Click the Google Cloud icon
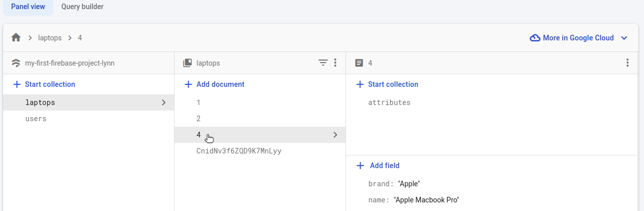The height and width of the screenshot is (211, 644). (x=535, y=38)
